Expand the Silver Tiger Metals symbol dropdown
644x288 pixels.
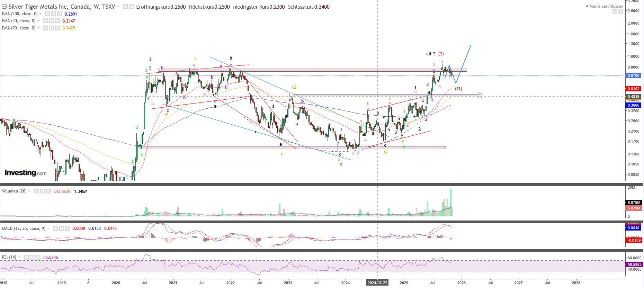pos(118,7)
